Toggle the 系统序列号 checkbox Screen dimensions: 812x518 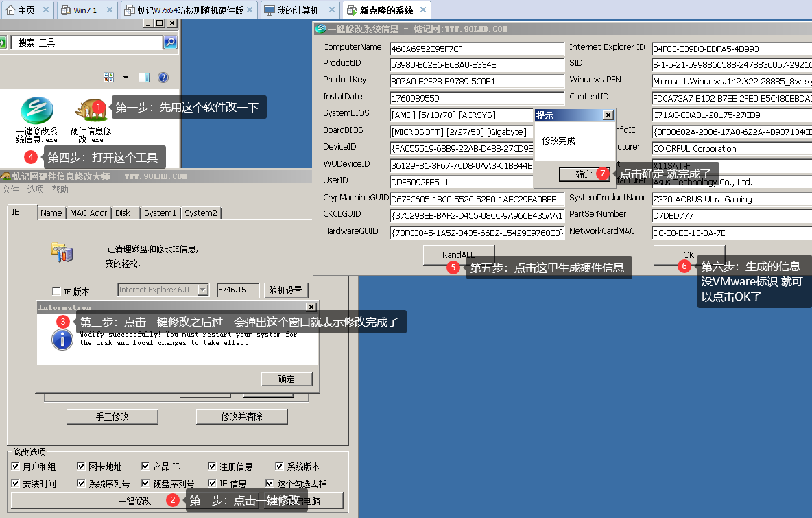click(81, 483)
